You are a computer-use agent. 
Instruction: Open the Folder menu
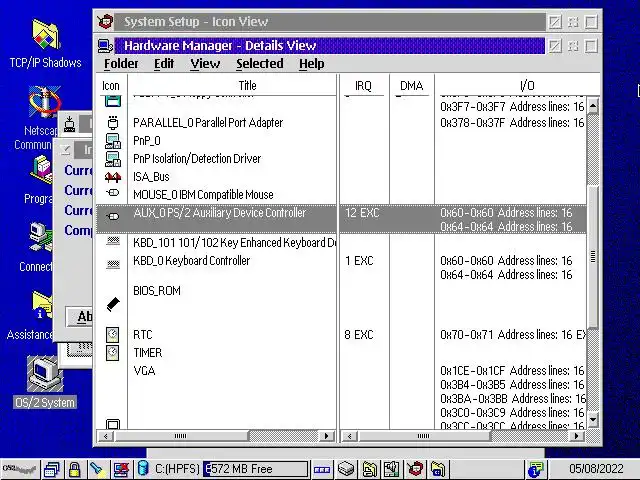(x=121, y=64)
